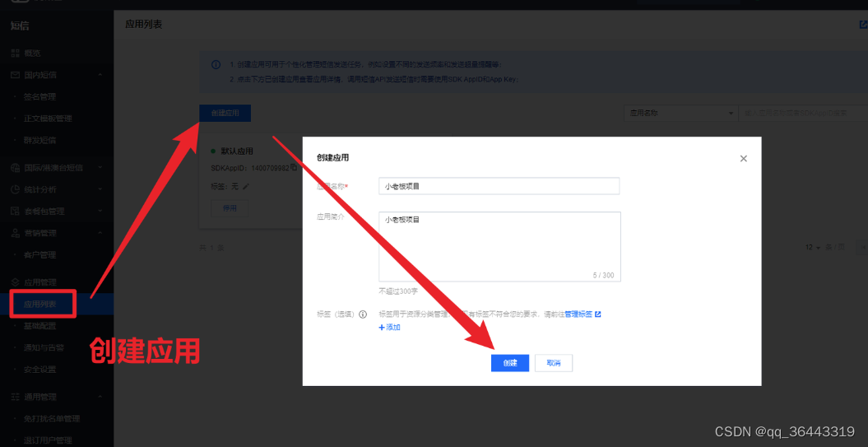Focus the 应用名称 input in the dialog

499,186
